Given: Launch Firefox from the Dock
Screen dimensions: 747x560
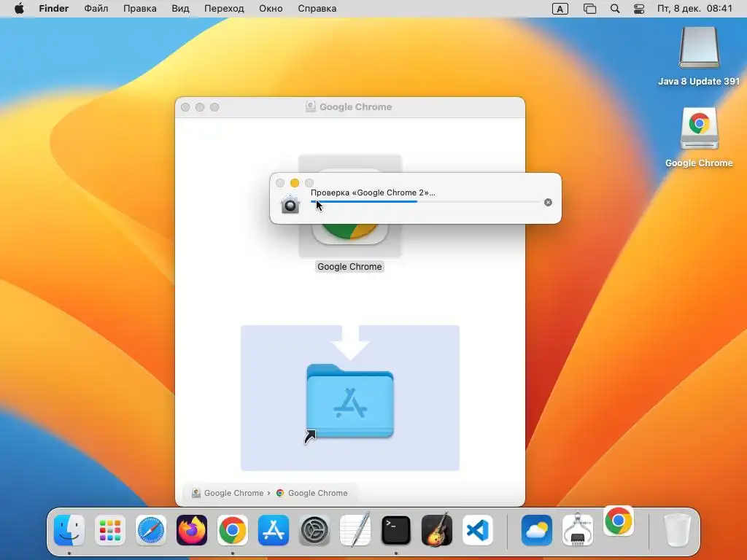Looking at the screenshot, I should pyautogui.click(x=192, y=530).
